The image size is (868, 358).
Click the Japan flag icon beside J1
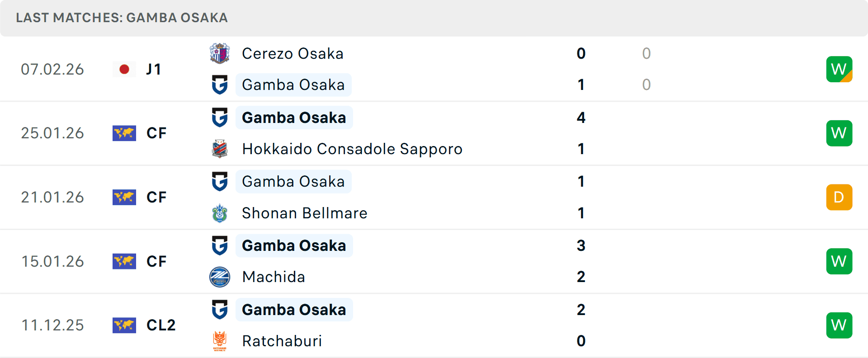(x=124, y=69)
